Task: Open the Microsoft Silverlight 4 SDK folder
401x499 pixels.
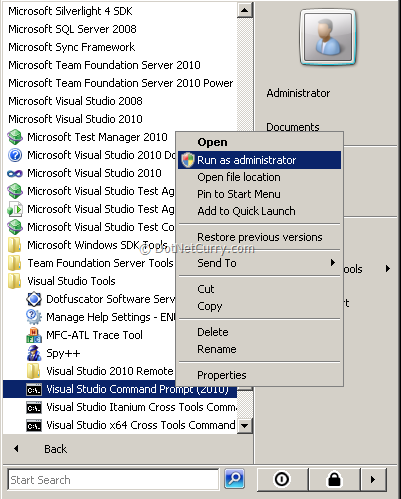Action: tap(70, 11)
